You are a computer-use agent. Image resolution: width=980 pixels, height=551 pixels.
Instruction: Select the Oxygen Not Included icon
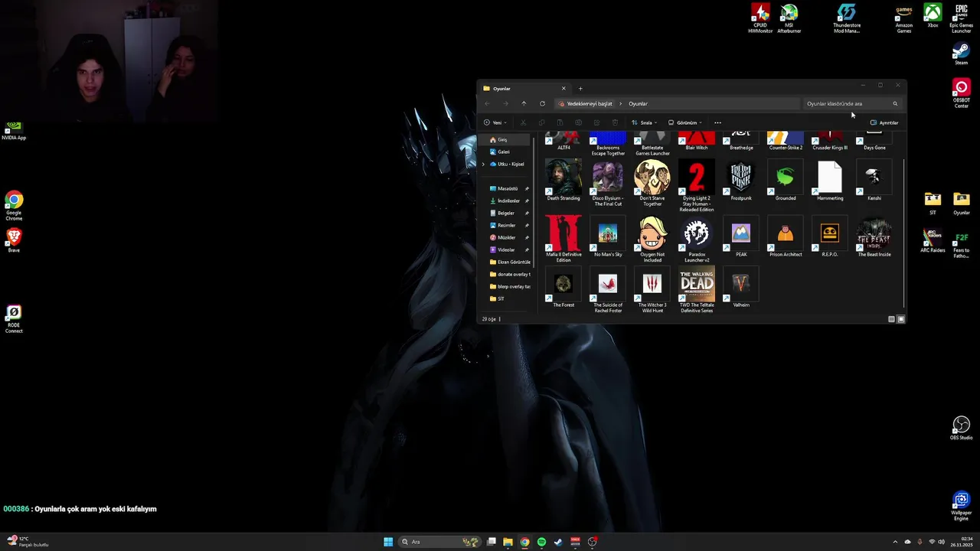[652, 240]
